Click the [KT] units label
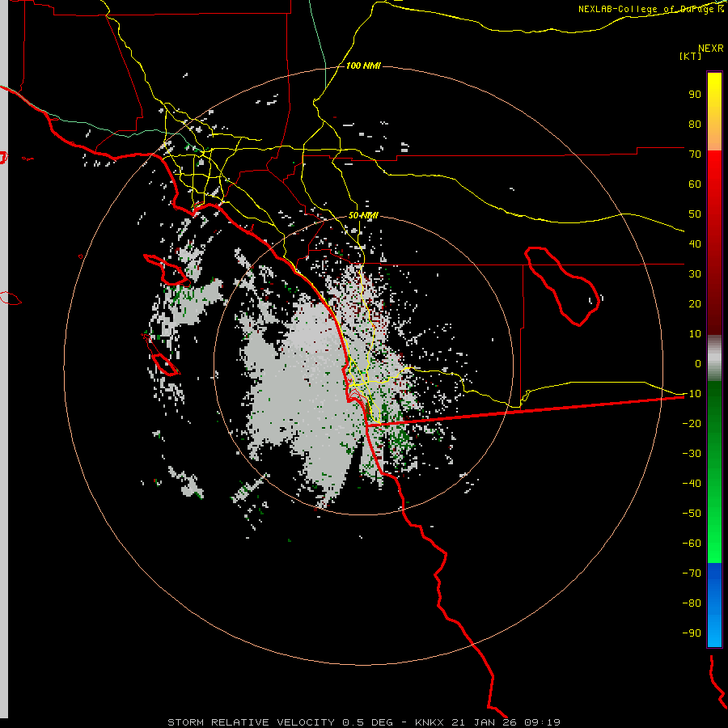728x728 pixels. [691, 56]
